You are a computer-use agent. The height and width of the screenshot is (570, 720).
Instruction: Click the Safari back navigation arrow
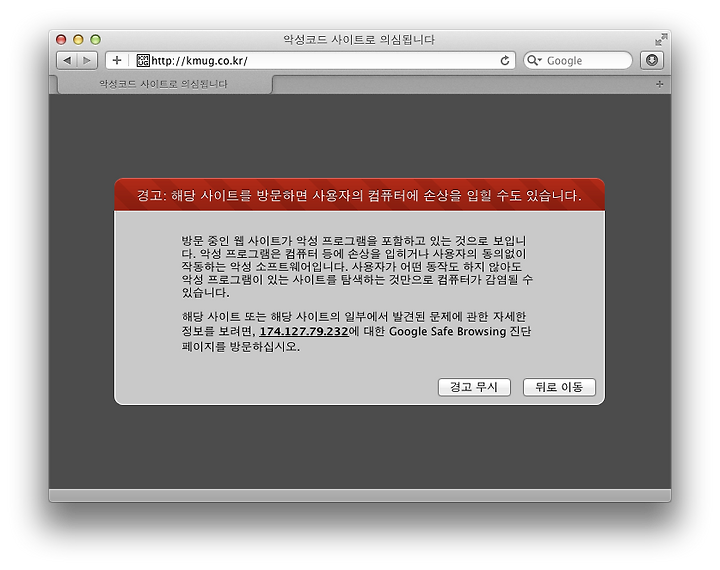click(x=67, y=61)
